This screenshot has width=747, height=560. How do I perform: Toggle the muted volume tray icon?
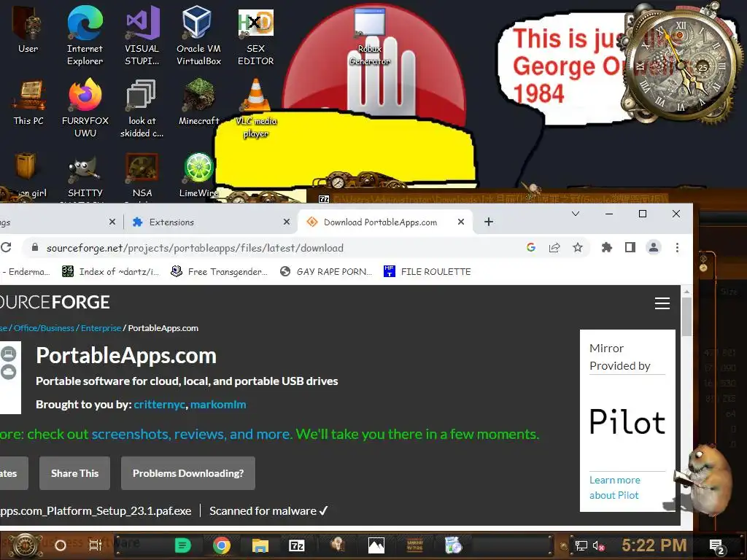pos(599,545)
